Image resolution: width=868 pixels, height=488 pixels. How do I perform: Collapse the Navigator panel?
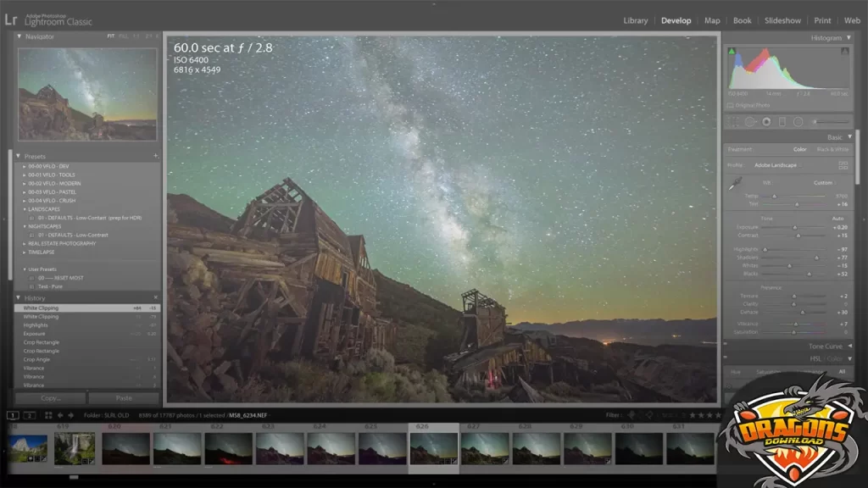point(19,37)
